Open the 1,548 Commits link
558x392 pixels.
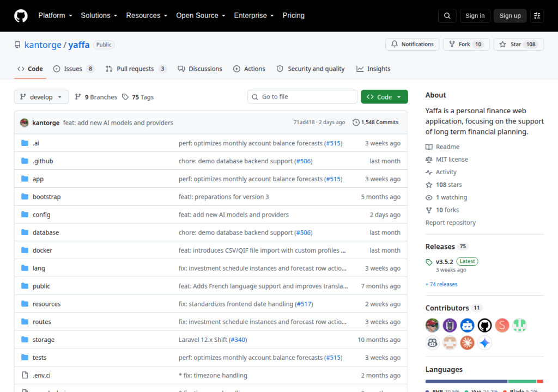[x=375, y=122]
